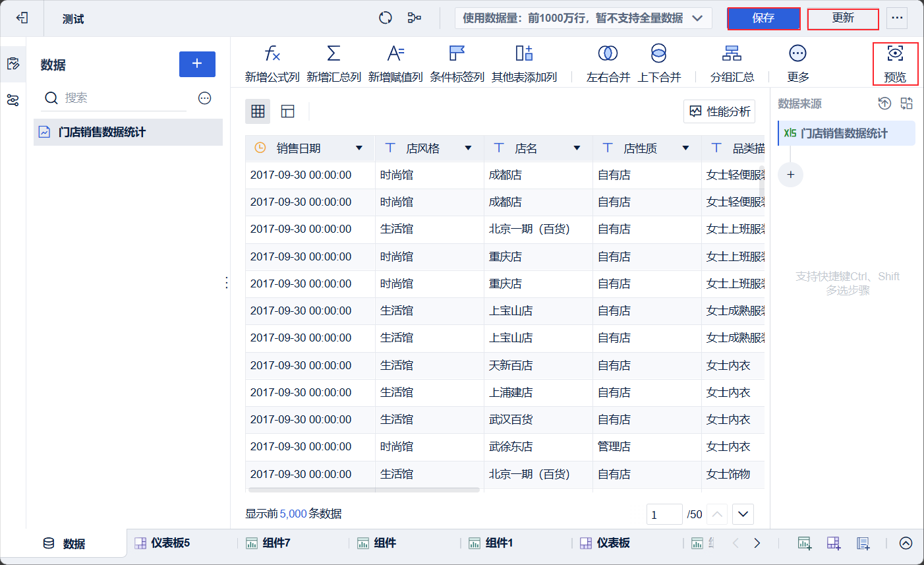Switch to the 仪表板5 tab

coord(163,543)
